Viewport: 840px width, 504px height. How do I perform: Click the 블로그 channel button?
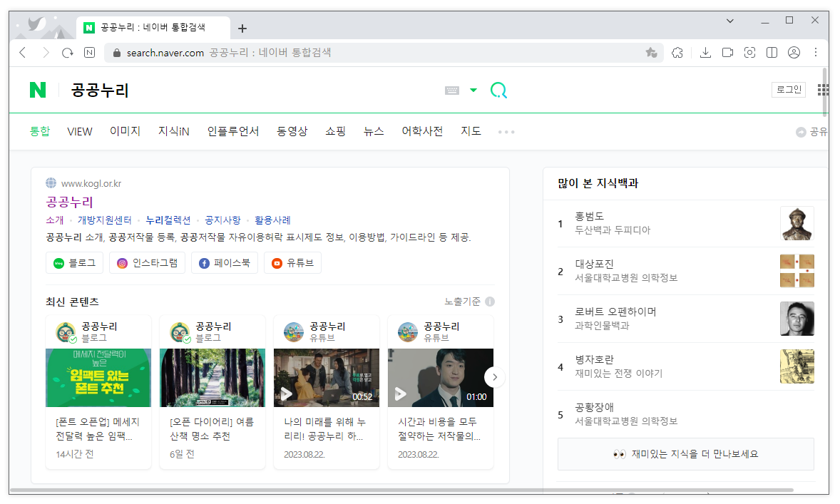(x=74, y=263)
